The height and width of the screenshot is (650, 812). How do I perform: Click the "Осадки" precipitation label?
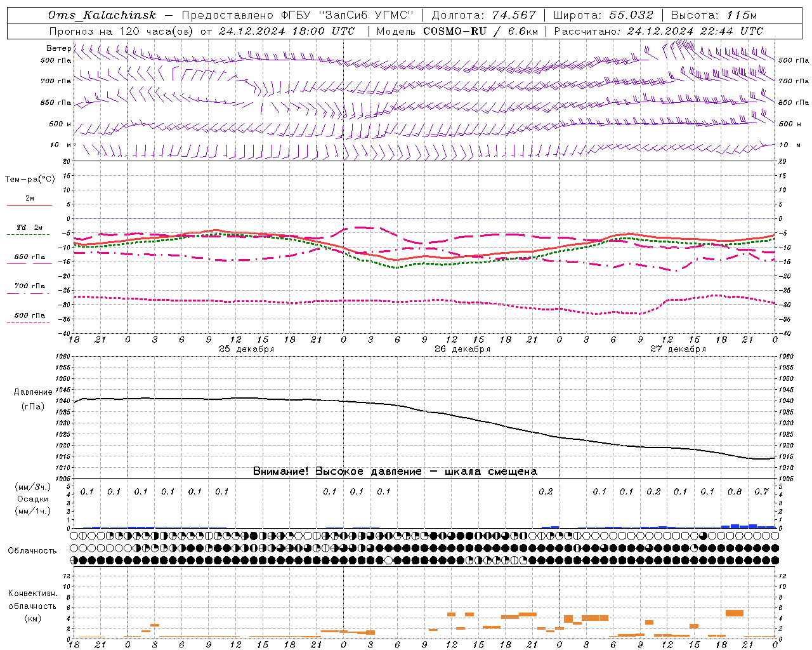click(x=33, y=499)
